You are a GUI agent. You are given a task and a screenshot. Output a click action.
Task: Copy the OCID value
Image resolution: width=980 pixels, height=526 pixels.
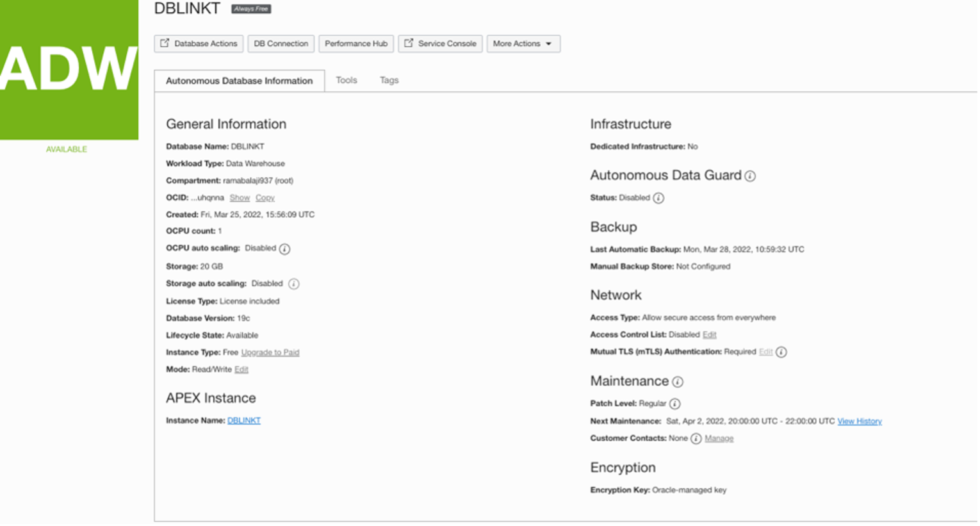pos(265,198)
